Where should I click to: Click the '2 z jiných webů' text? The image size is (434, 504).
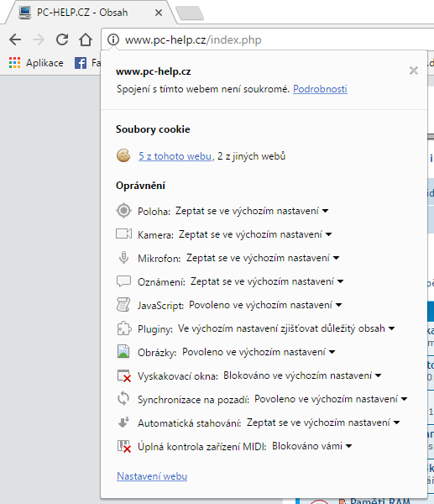pyautogui.click(x=251, y=156)
